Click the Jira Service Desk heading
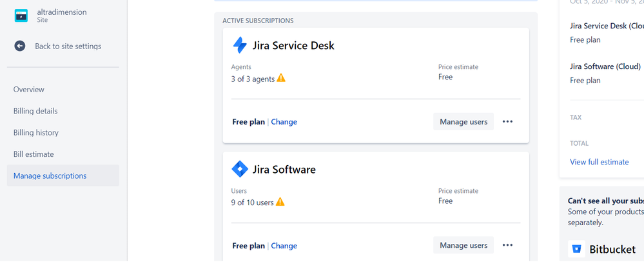This screenshot has width=644, height=280. point(293,45)
